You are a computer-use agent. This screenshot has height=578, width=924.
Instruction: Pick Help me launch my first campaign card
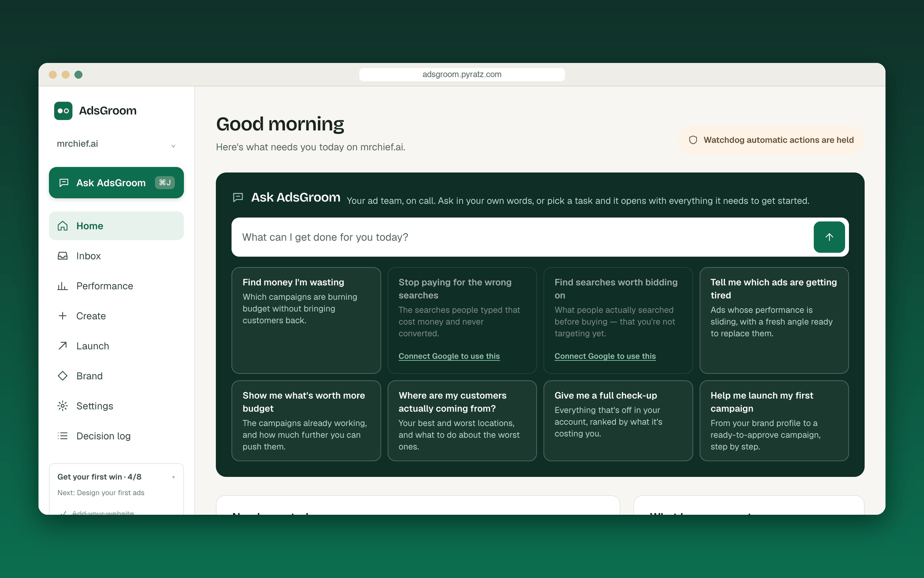point(774,421)
